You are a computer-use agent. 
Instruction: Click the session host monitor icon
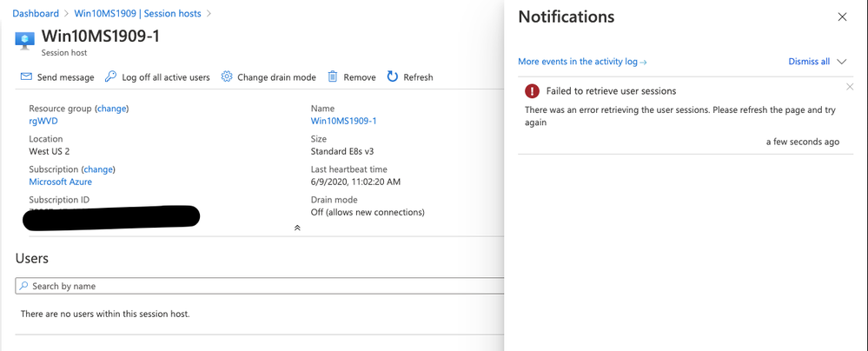tap(25, 41)
